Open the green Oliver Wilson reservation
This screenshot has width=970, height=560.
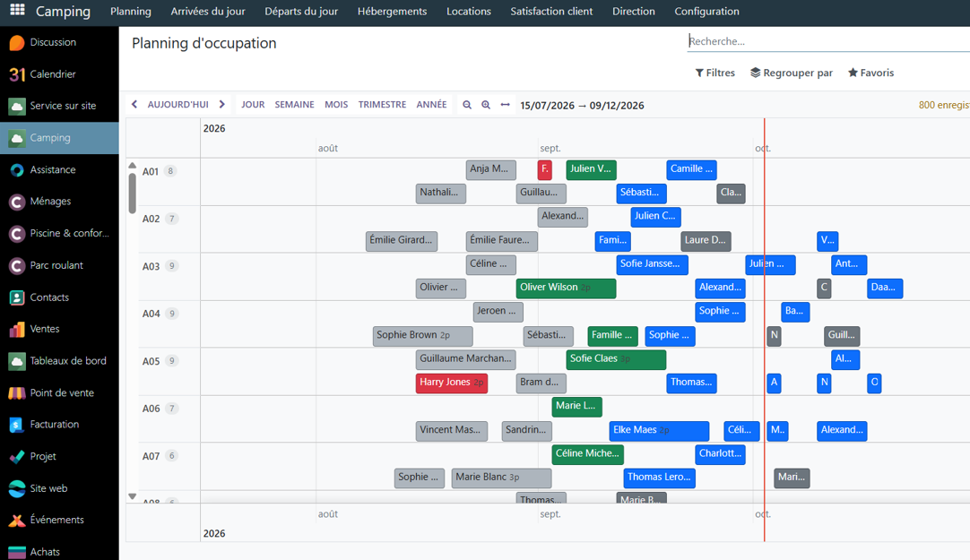coord(566,288)
